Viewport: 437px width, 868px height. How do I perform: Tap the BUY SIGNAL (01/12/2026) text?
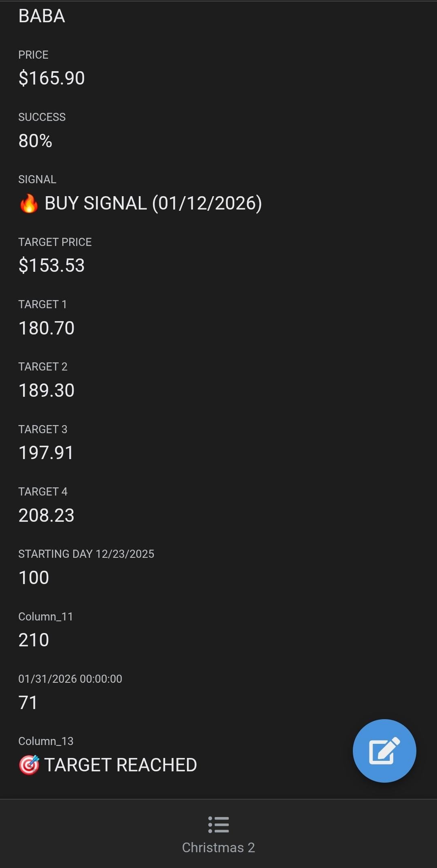(153, 203)
